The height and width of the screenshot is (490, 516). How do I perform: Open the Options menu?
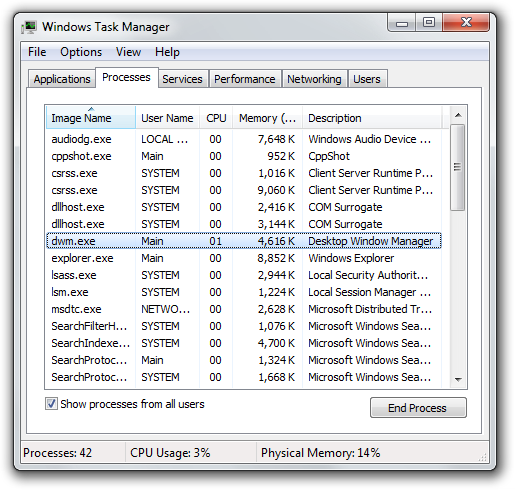click(81, 52)
